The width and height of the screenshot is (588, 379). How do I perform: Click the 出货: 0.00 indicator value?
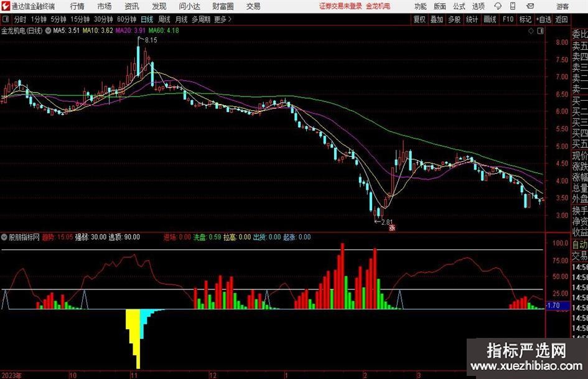267,237
